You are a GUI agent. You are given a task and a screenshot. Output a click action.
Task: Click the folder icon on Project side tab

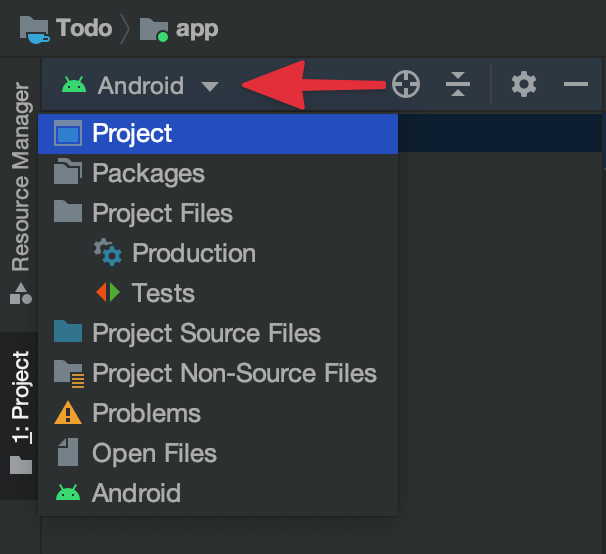[x=21, y=465]
